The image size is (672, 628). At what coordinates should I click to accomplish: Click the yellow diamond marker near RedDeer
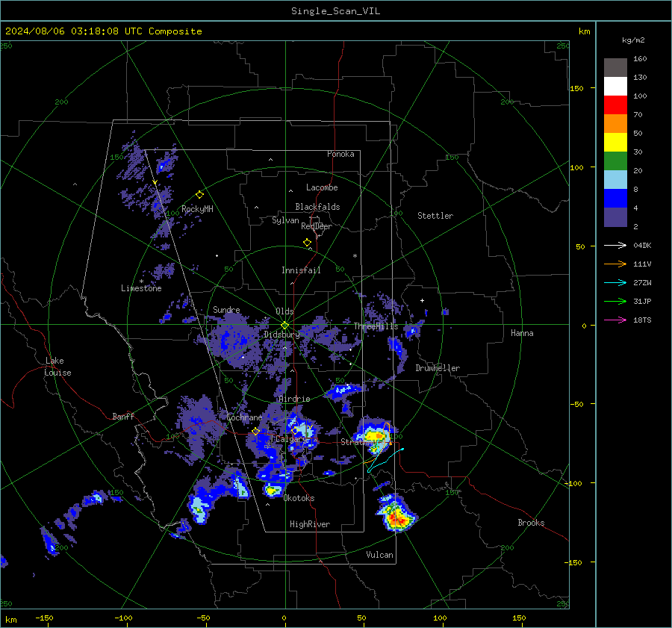[307, 243]
